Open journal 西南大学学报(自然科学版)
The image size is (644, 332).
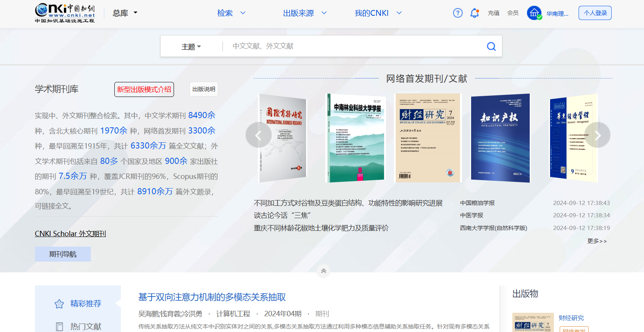(493, 228)
